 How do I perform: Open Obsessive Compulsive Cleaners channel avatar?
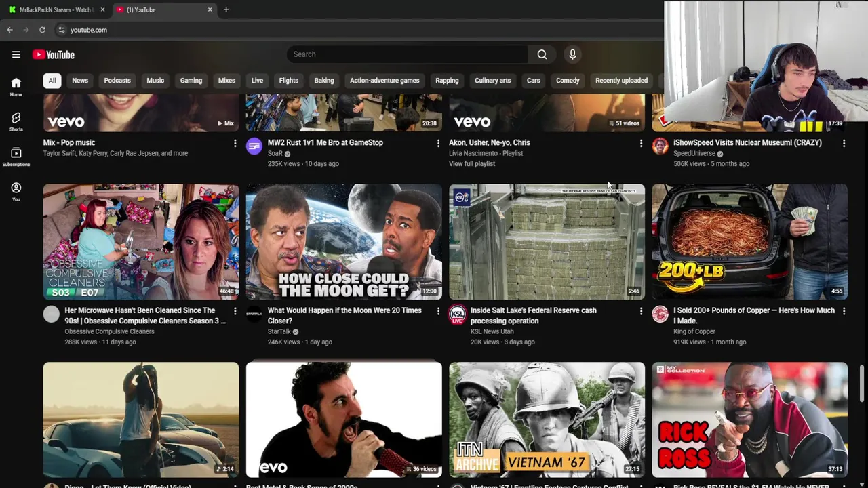(x=52, y=314)
